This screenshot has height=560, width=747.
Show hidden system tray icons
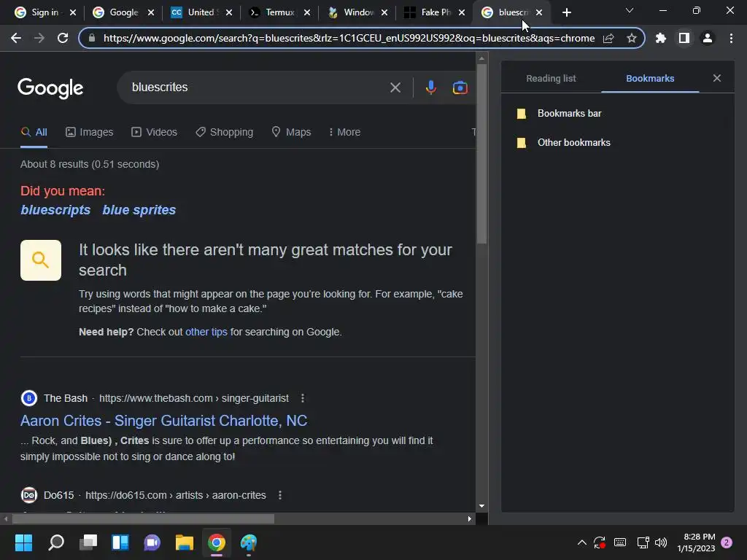pyautogui.click(x=581, y=542)
